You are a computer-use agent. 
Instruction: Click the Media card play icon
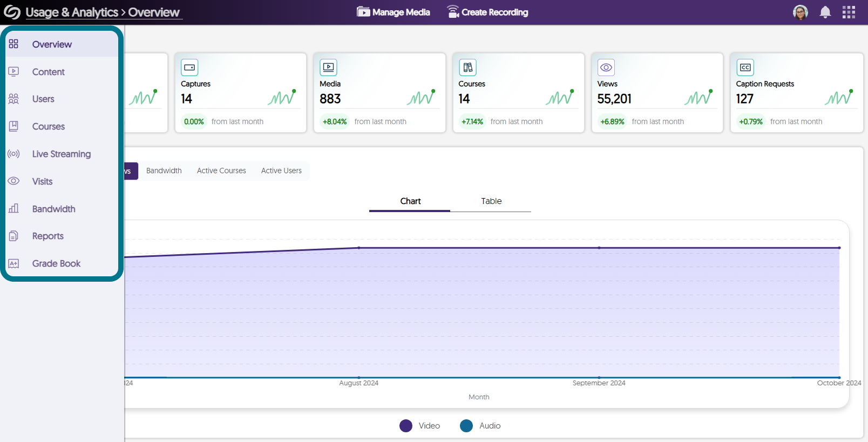coord(328,67)
